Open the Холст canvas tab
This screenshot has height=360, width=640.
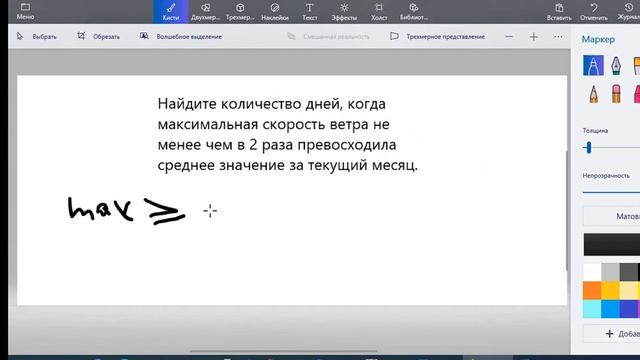click(379, 11)
